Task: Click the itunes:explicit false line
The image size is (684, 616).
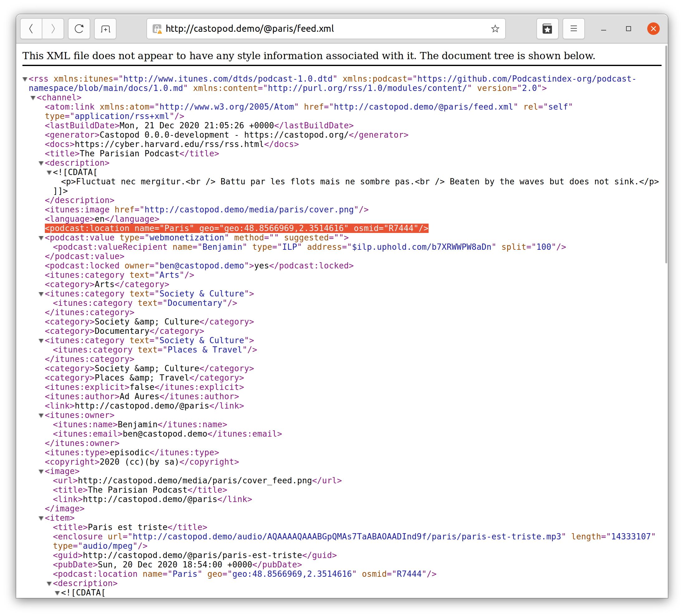Action: pos(144,387)
